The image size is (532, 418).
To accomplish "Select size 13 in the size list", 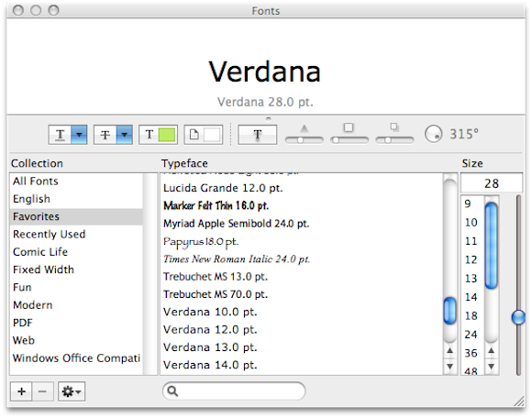I will click(x=472, y=279).
